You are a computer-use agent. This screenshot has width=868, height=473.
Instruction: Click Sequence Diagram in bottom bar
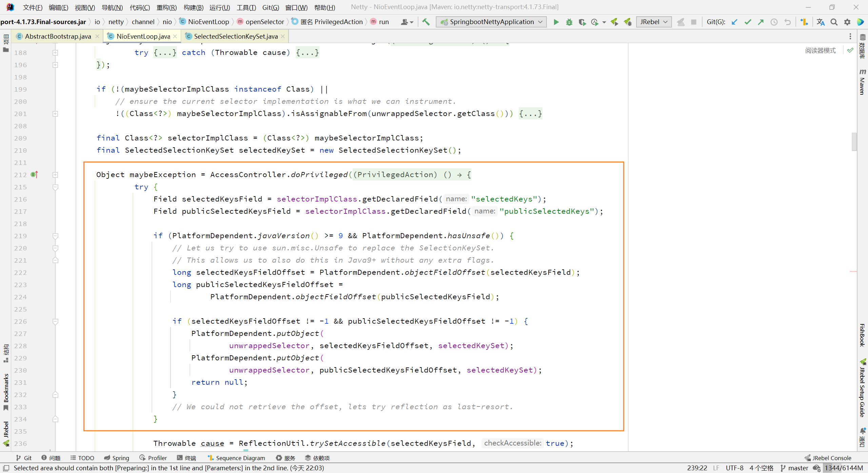tap(236, 458)
